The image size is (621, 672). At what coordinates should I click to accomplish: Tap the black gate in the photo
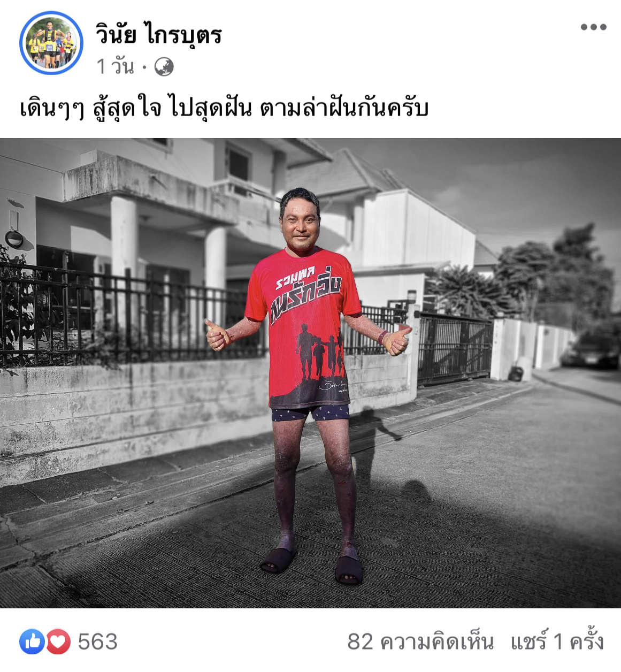[454, 349]
